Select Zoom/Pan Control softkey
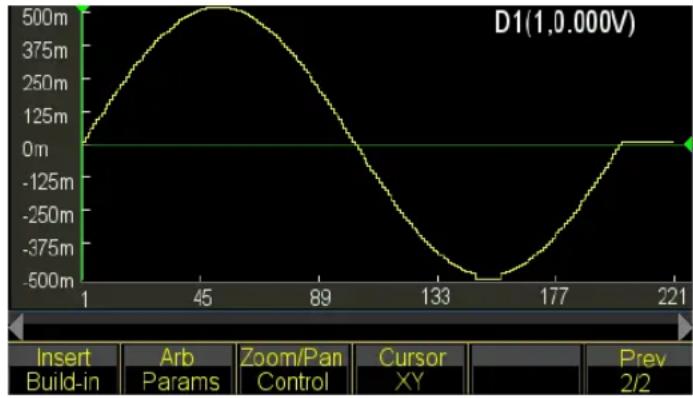The height and width of the screenshot is (398, 693). [x=294, y=370]
